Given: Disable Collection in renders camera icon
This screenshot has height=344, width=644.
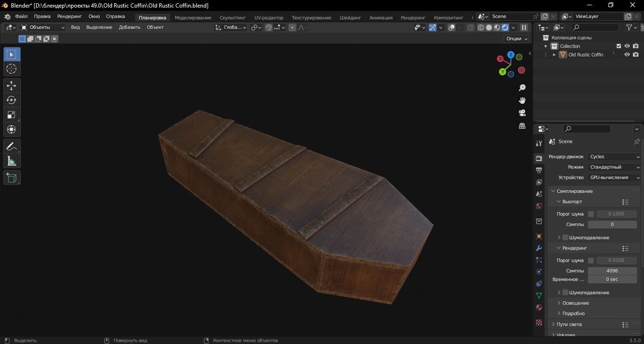Looking at the screenshot, I should click(x=635, y=46).
